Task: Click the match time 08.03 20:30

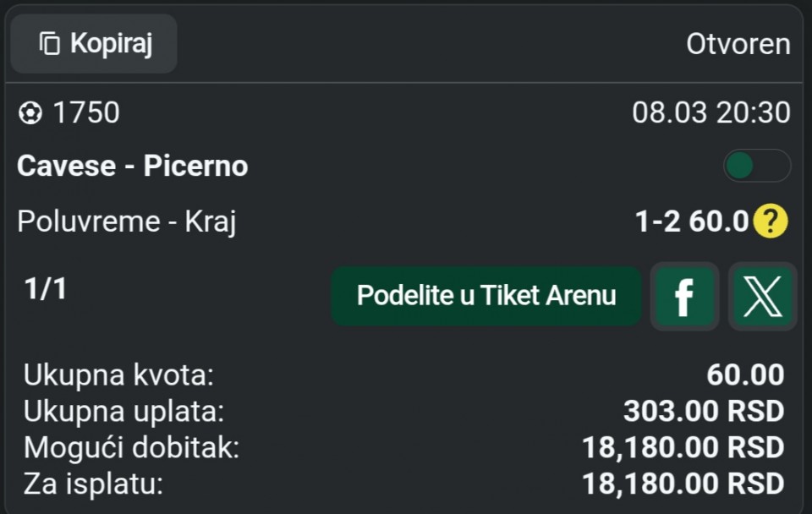Action: (711, 112)
